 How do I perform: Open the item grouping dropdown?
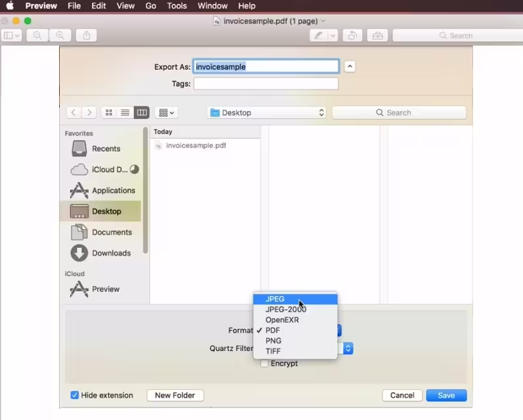168,112
